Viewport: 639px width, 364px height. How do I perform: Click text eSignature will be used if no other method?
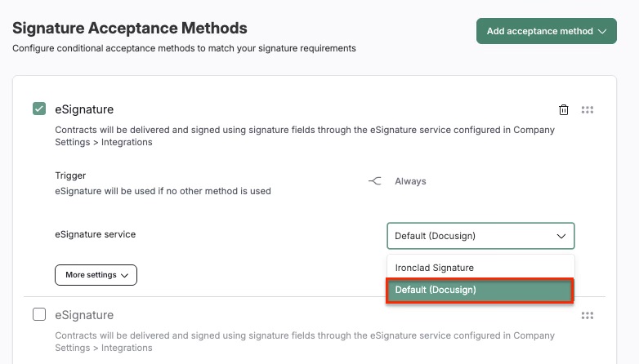pos(163,191)
